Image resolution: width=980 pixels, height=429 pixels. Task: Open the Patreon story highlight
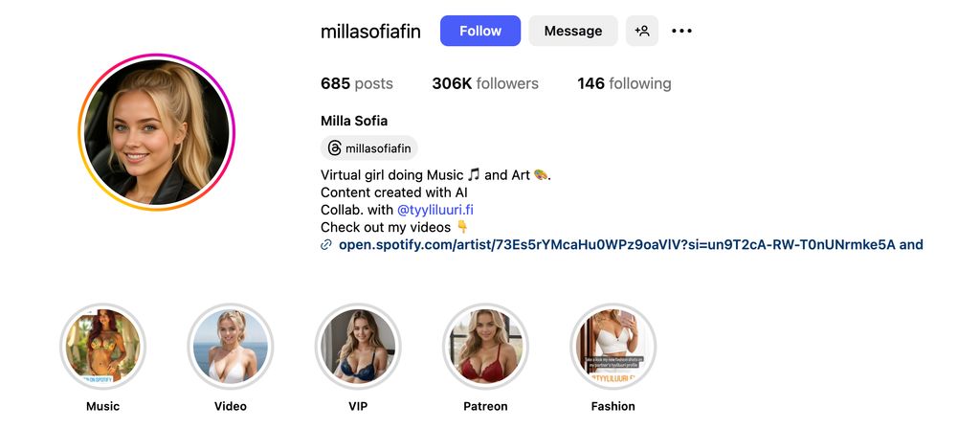(485, 347)
